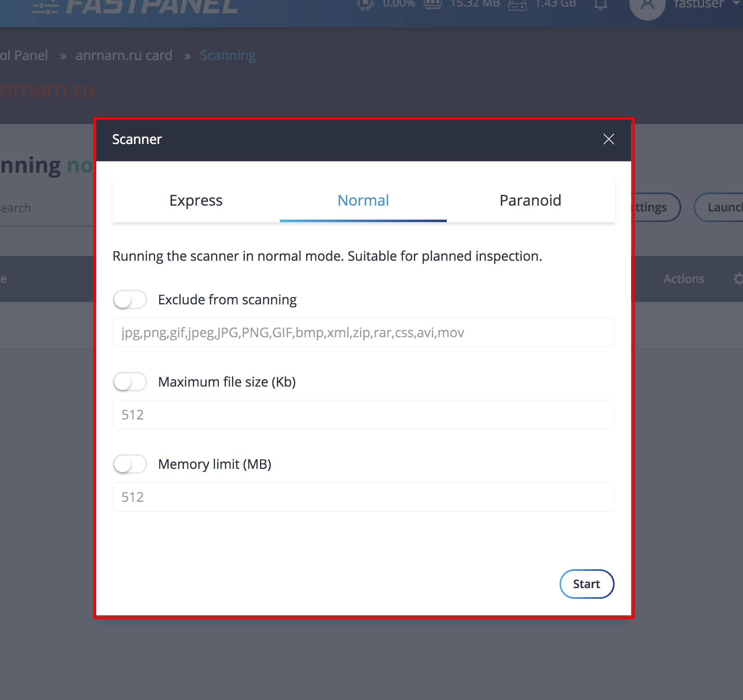Click the Launch button behind the dialog
Image resolution: width=743 pixels, height=700 pixels.
719,207
